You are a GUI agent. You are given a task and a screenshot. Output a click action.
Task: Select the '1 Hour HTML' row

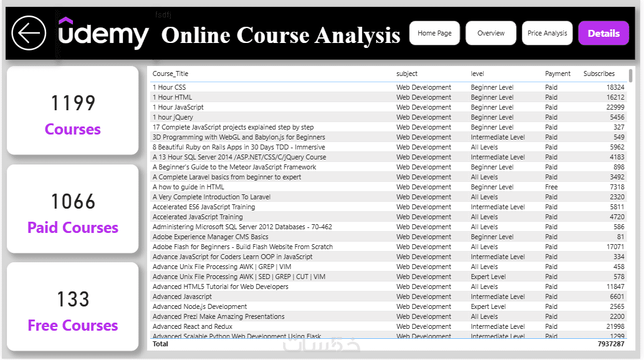[388, 97]
